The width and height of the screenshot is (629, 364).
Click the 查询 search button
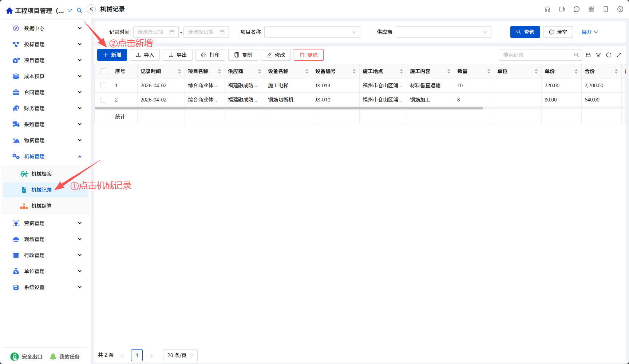525,32
